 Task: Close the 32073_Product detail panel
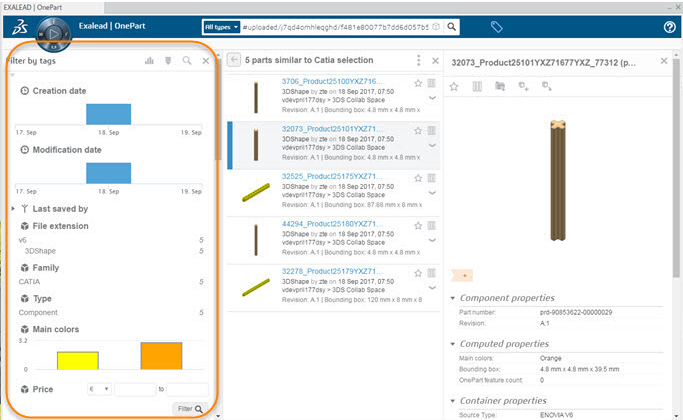click(x=664, y=61)
